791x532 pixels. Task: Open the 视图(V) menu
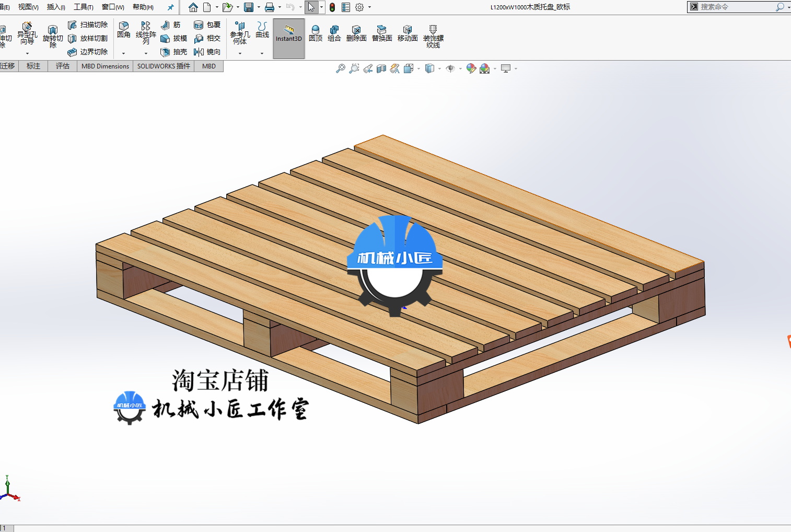(28, 7)
